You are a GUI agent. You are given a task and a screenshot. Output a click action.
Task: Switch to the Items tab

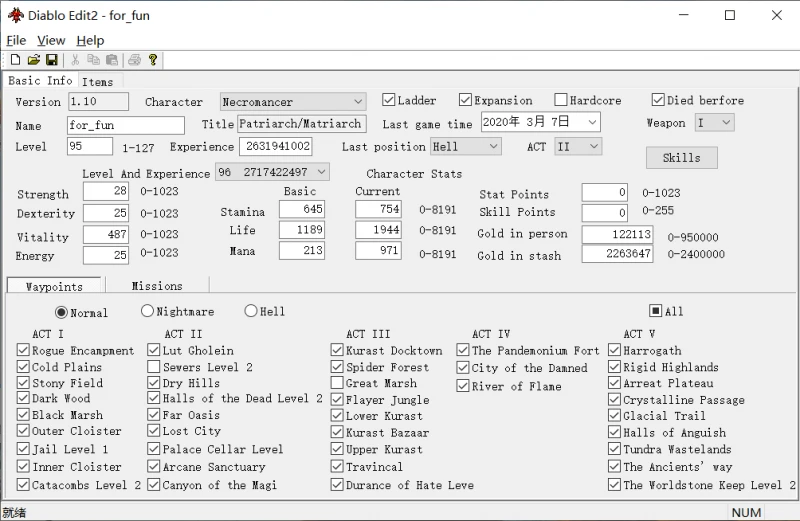pyautogui.click(x=97, y=81)
